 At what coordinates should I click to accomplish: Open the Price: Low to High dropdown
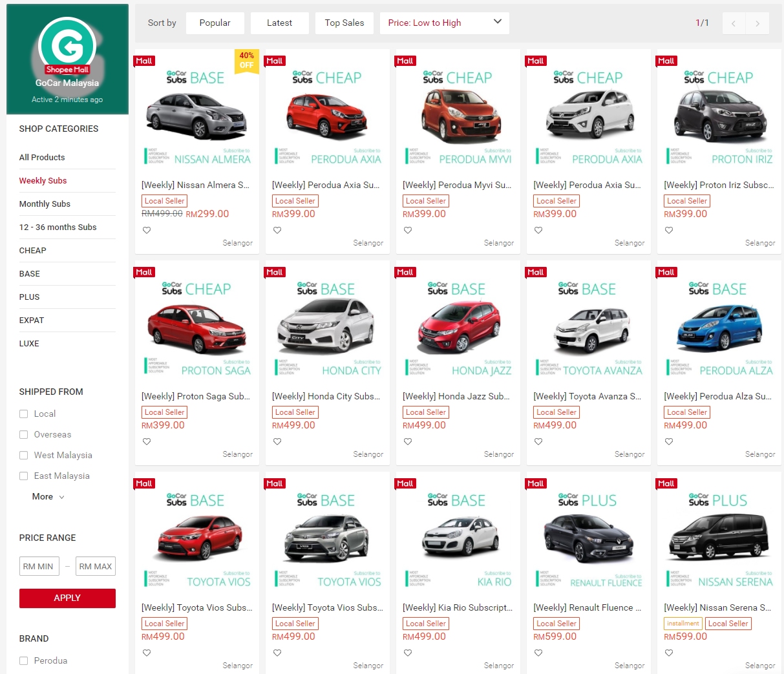tap(444, 23)
